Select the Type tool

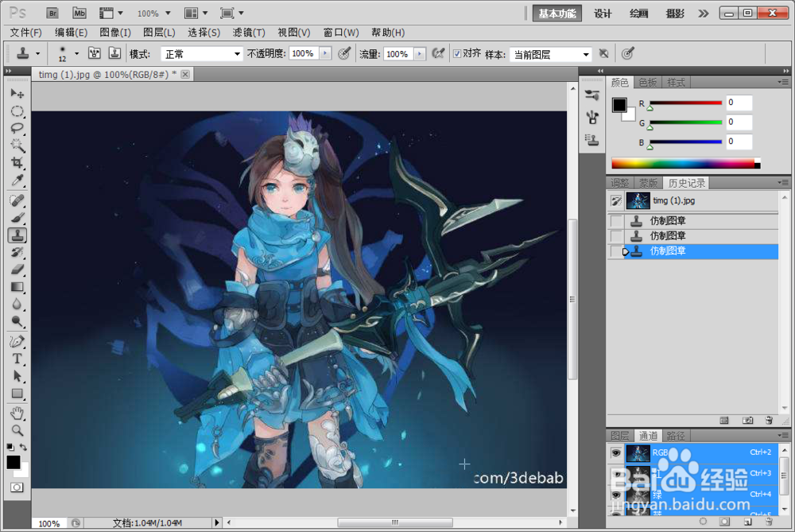17,359
